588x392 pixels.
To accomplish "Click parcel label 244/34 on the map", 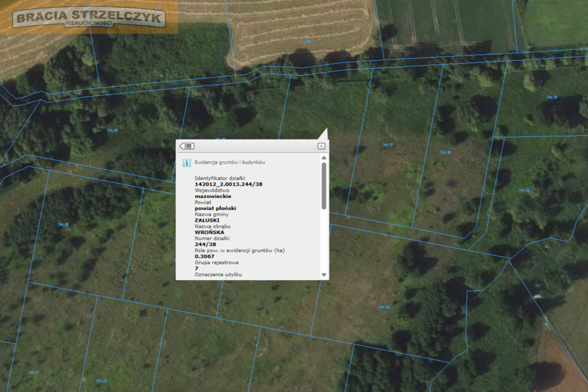I will pos(524,191).
